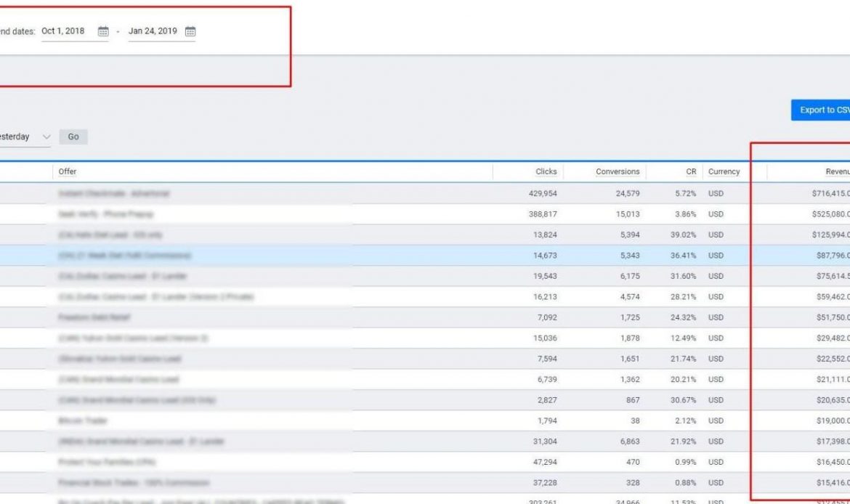The height and width of the screenshot is (504, 850).
Task: Select the conversion rate 2.12%
Action: pos(686,420)
